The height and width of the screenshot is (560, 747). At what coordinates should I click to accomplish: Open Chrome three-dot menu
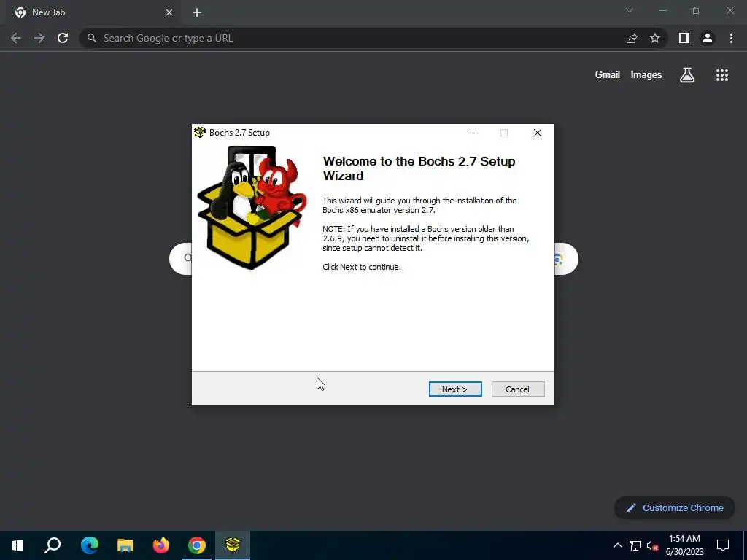tap(731, 38)
